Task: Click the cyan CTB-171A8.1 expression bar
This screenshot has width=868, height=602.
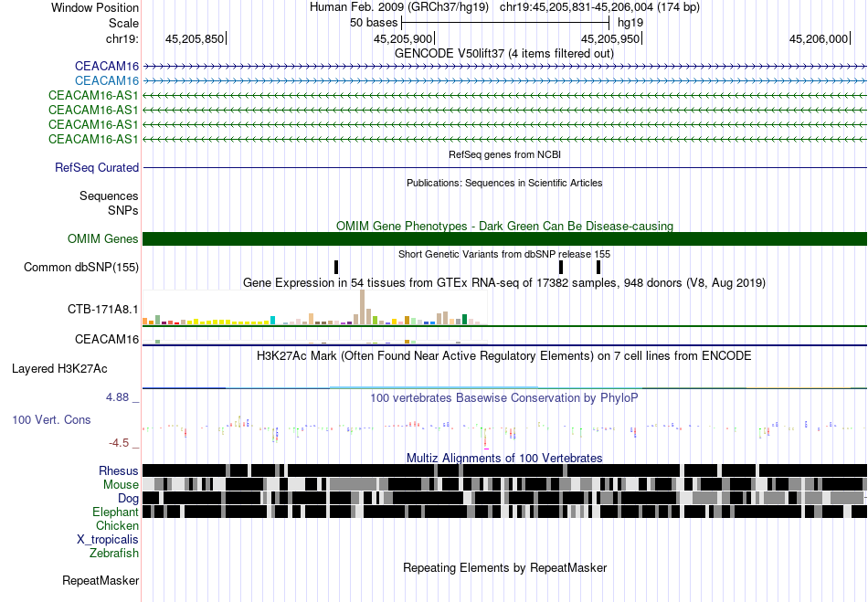Action: click(273, 321)
